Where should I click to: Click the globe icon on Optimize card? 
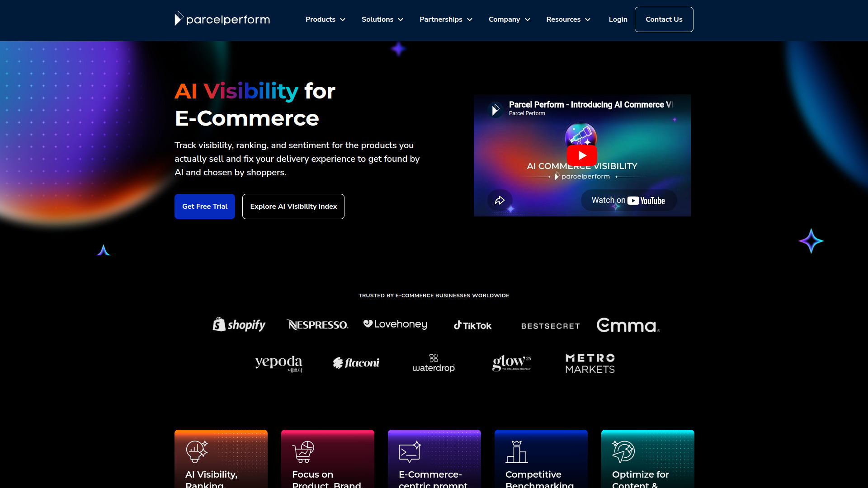coord(623,451)
